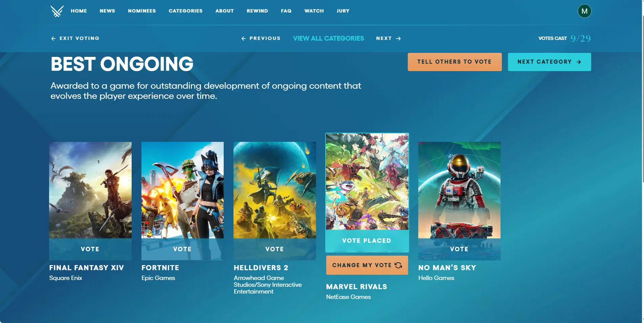Open the Nominees menu item
The image size is (644, 323).
[142, 11]
